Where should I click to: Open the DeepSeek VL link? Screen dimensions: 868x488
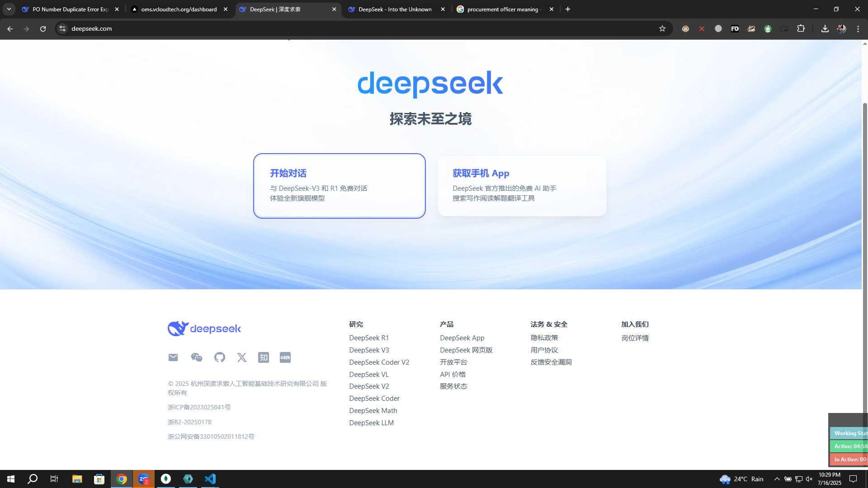click(369, 375)
